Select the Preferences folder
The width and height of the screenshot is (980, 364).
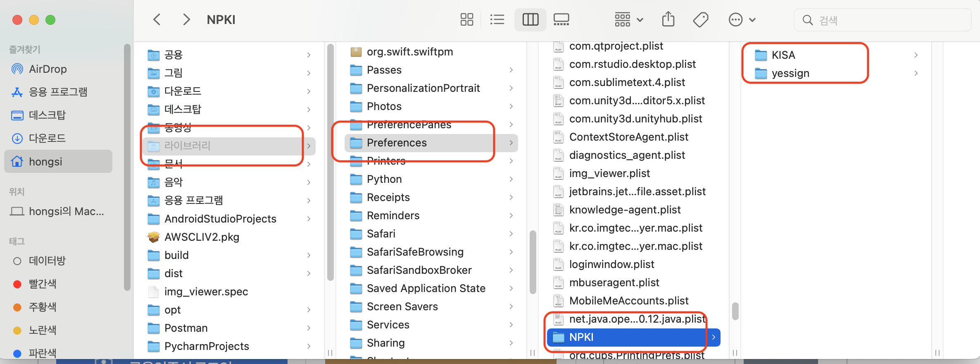coord(431,142)
